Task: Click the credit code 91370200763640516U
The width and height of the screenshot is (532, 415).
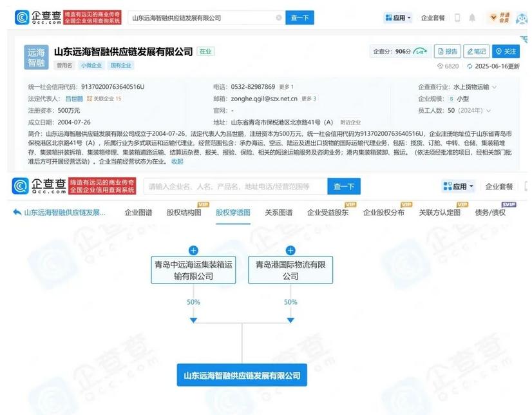Action: 113,87
